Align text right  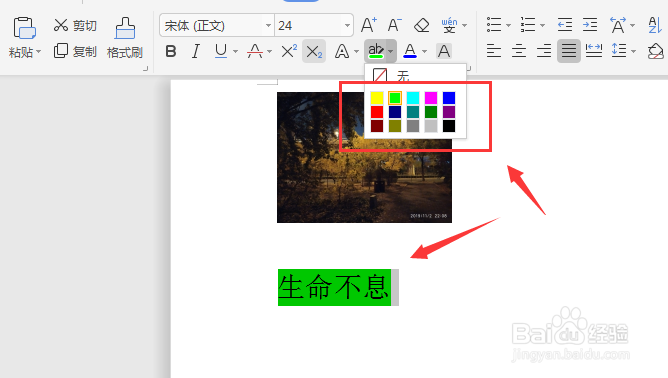click(x=544, y=51)
